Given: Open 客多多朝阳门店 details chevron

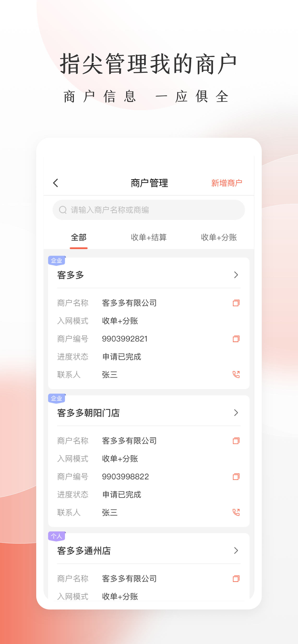Looking at the screenshot, I should pyautogui.click(x=236, y=413).
